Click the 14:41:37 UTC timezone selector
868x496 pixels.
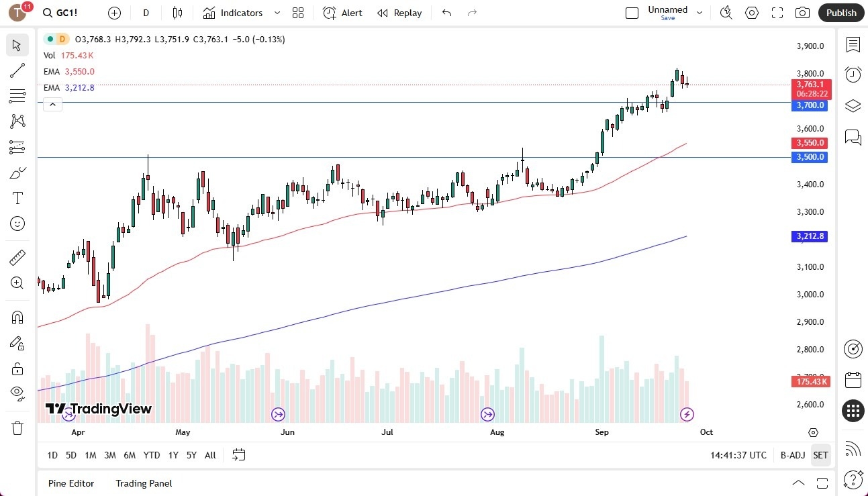pos(737,455)
